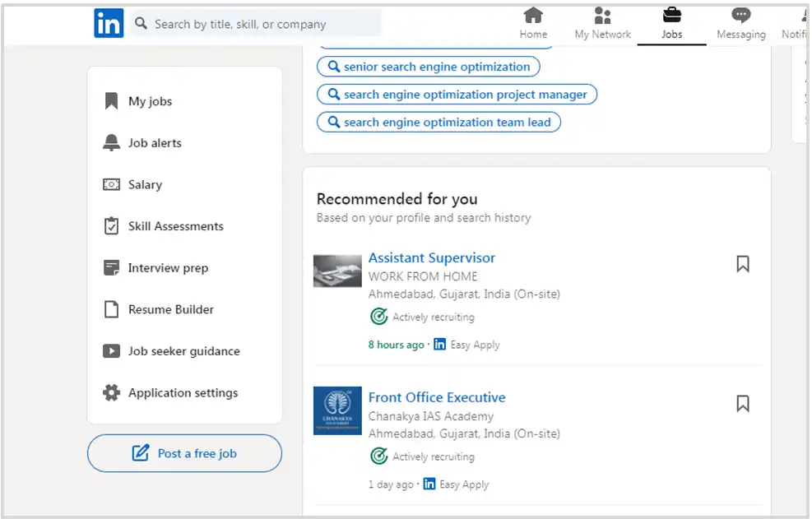The image size is (812, 519).
Task: Click the Jobs briefcase icon
Action: coord(671,15)
